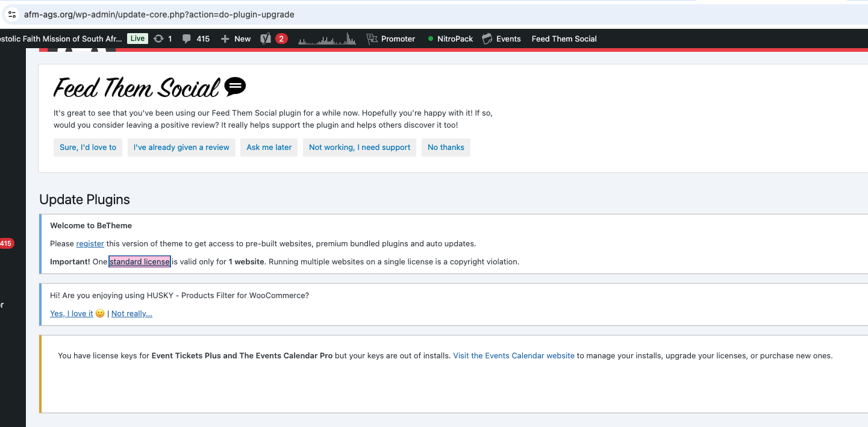Dismiss review request with "No thanks"

(x=446, y=147)
